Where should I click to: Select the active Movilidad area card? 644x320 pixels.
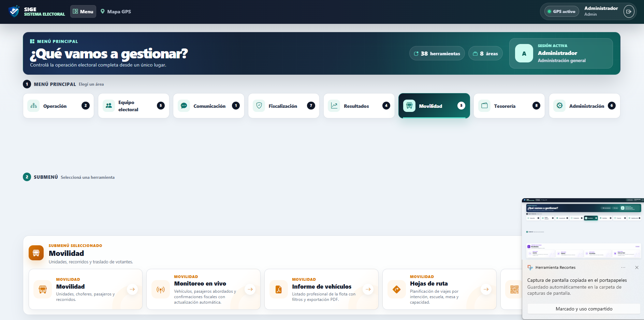coord(434,106)
